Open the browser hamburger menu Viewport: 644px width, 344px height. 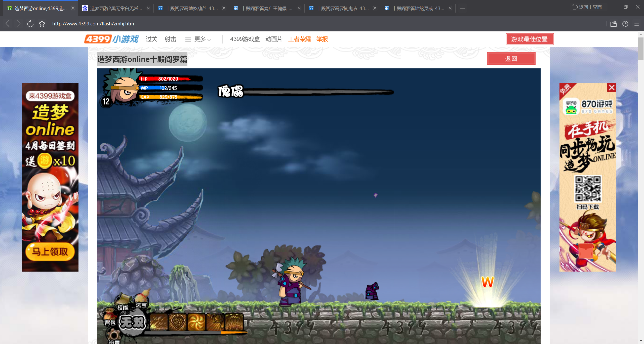pyautogui.click(x=637, y=24)
